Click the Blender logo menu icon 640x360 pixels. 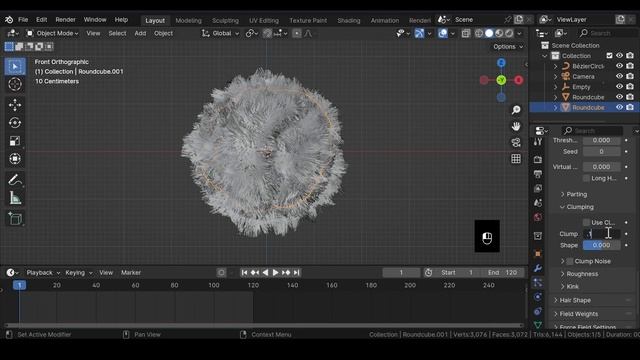tap(9, 20)
